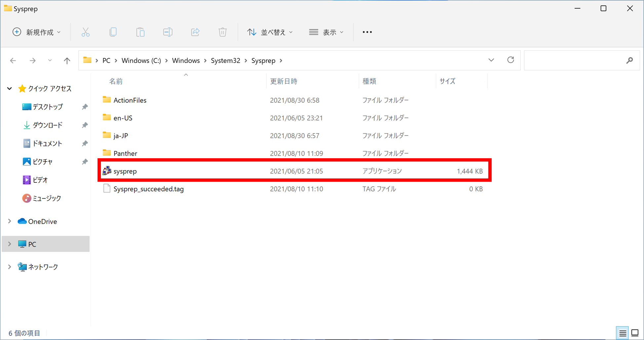Open the see more ellipsis menu
Image resolution: width=644 pixels, height=340 pixels.
pos(367,32)
